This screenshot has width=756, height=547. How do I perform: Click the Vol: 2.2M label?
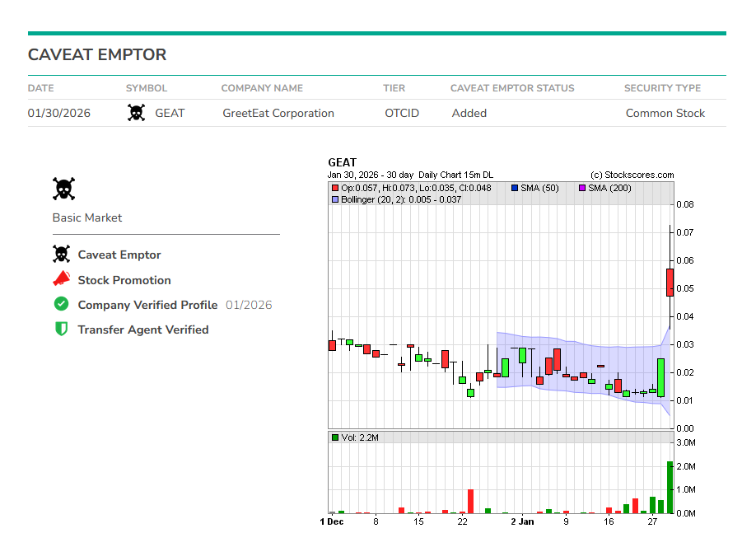coord(360,437)
